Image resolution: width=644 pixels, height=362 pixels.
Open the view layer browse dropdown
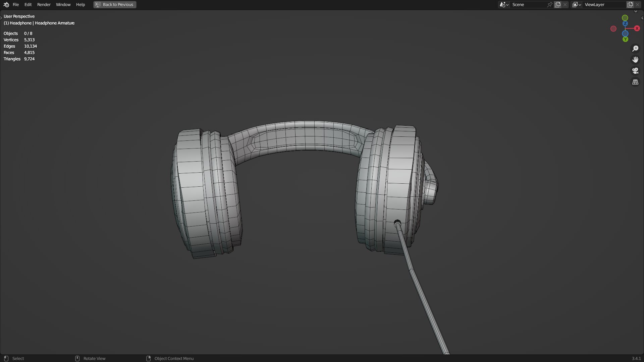pyautogui.click(x=577, y=5)
